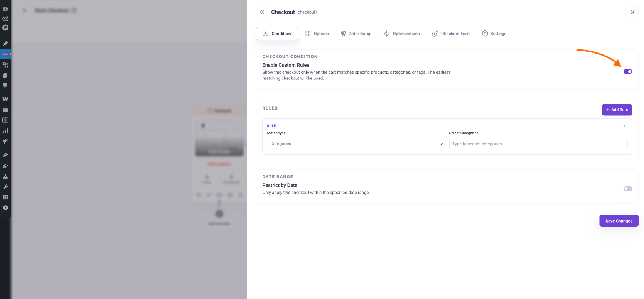This screenshot has height=299, width=644.
Task: Click the Checkout panel title text
Action: [283, 12]
